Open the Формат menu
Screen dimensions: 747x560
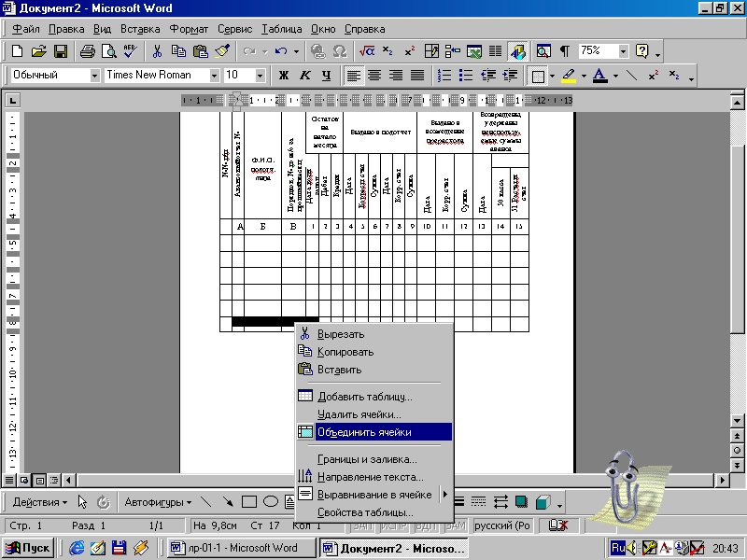click(190, 29)
